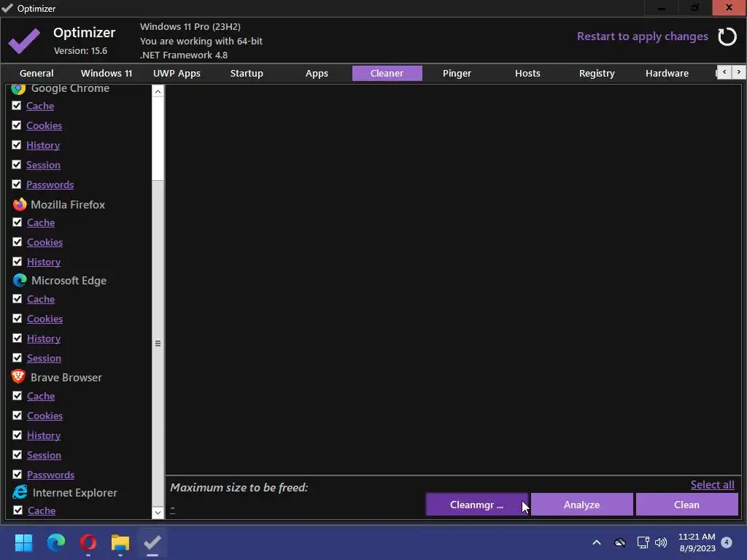The height and width of the screenshot is (560, 747).
Task: Click Microsoft Edge Cache link
Action: tap(41, 299)
